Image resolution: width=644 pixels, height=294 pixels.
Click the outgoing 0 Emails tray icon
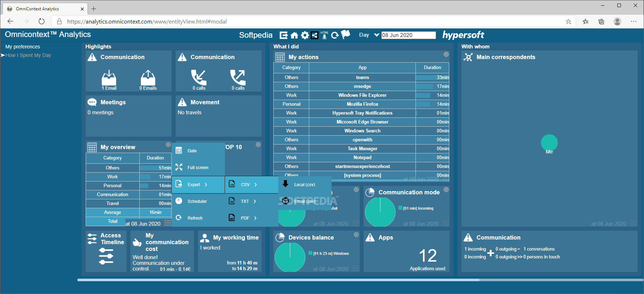coord(148,78)
